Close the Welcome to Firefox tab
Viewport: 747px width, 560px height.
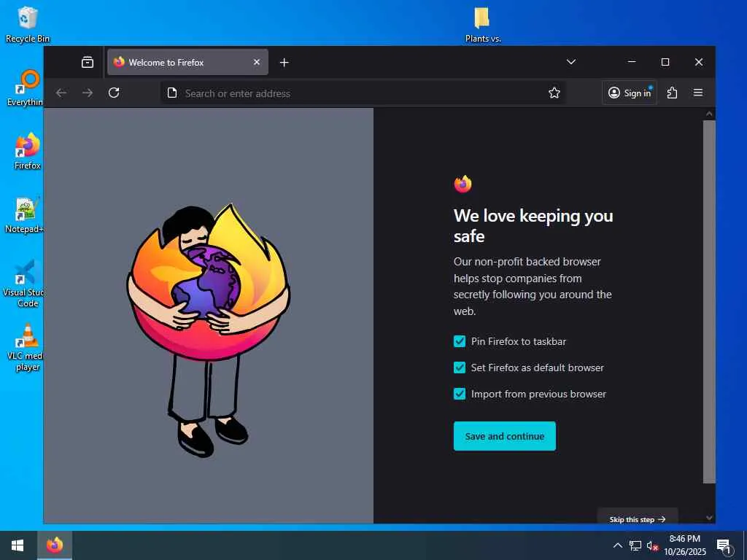pyautogui.click(x=257, y=63)
